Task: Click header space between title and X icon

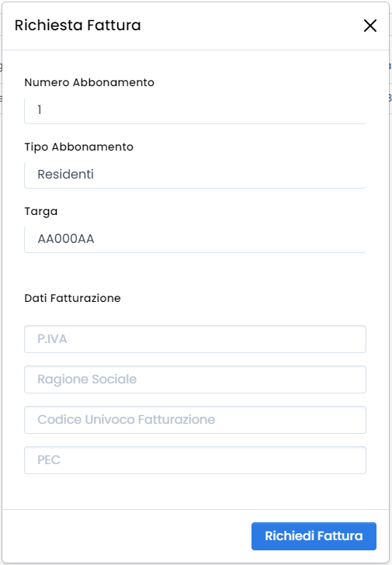Action: tap(252, 26)
